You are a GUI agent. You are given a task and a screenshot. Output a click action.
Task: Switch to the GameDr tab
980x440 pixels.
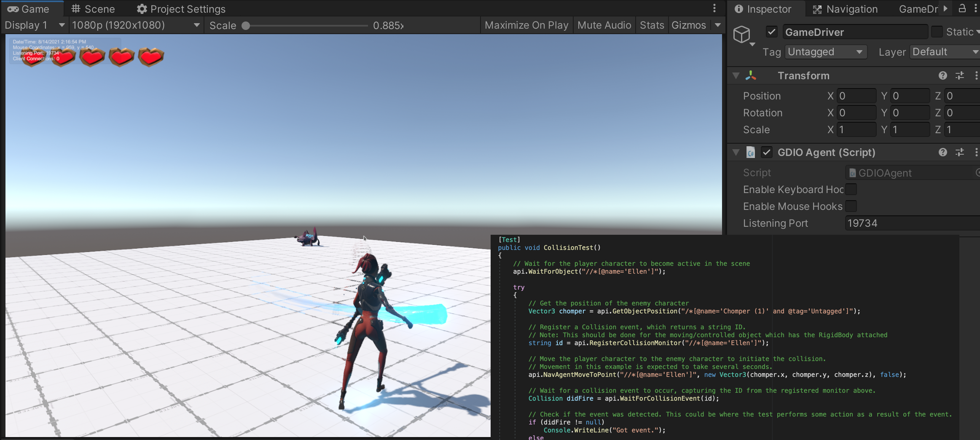point(918,9)
